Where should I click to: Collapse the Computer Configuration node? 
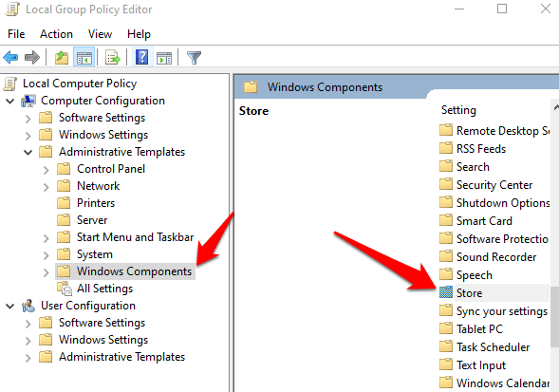(x=10, y=101)
